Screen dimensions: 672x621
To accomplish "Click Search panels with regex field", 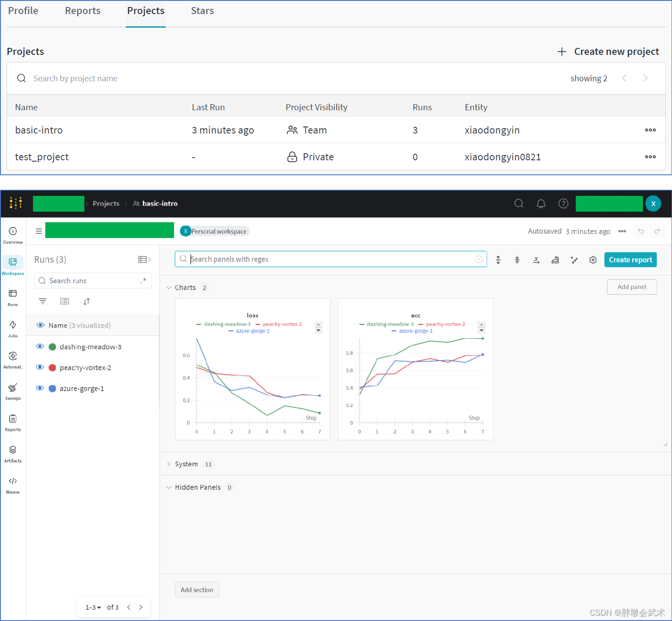I will pos(331,259).
